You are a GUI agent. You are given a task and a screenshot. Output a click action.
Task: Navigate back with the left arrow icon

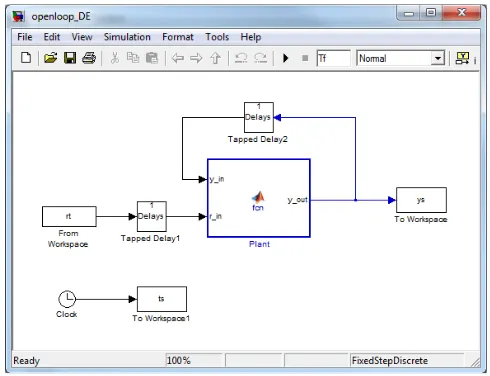177,58
